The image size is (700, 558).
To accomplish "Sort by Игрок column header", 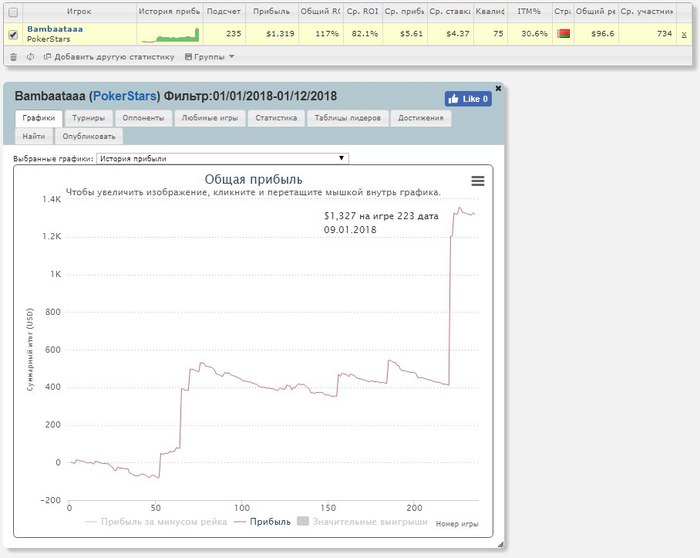I will (x=79, y=12).
